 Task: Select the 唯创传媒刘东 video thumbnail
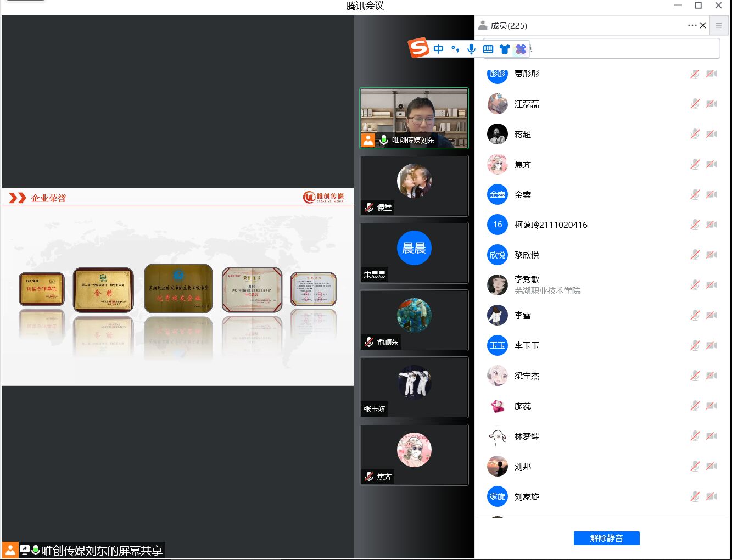414,118
